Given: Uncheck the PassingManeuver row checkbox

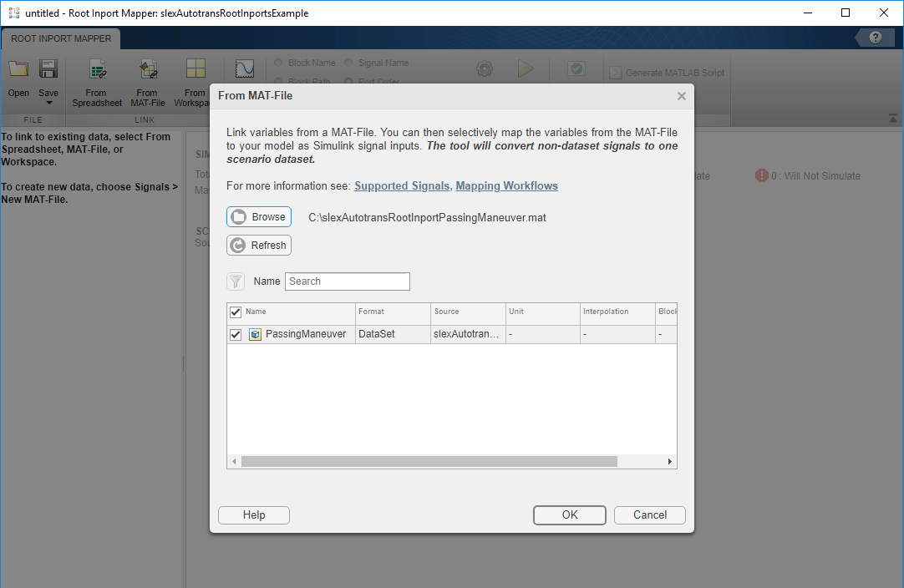Looking at the screenshot, I should coord(236,335).
